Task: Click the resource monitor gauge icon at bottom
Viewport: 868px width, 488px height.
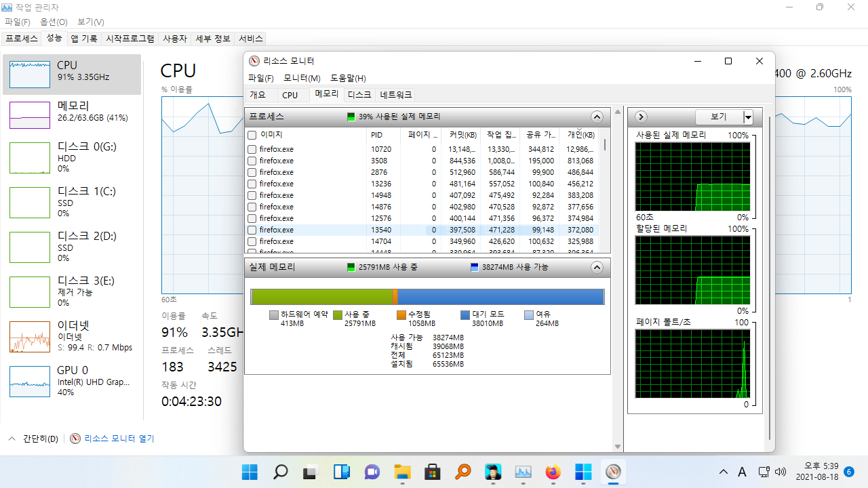Action: pyautogui.click(x=75, y=439)
